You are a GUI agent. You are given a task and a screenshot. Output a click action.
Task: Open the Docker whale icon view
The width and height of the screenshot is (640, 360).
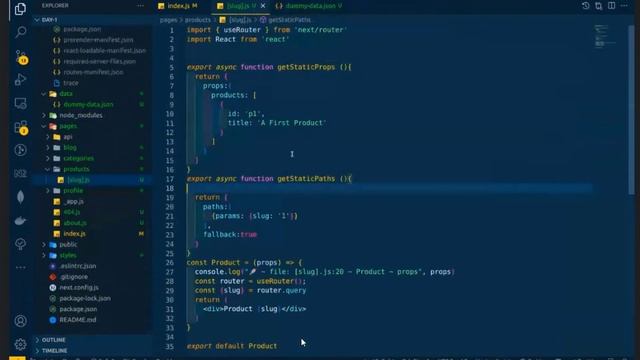pyautogui.click(x=20, y=221)
